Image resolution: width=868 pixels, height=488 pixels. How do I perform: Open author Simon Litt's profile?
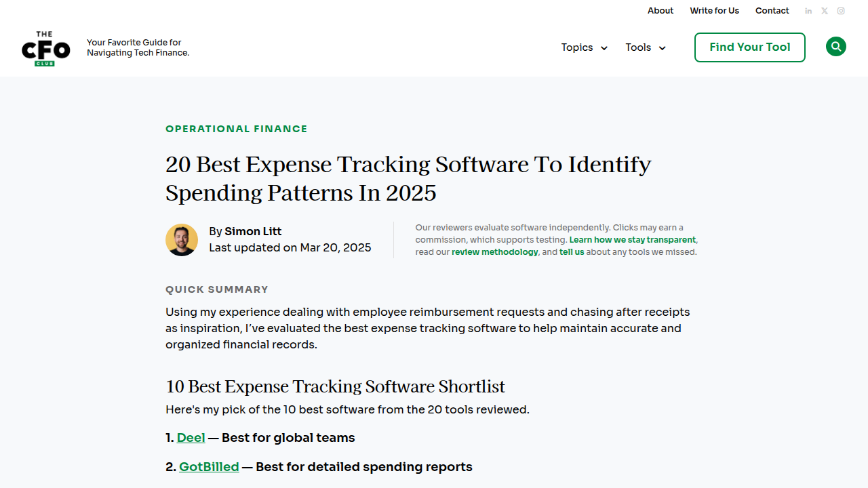tap(253, 231)
